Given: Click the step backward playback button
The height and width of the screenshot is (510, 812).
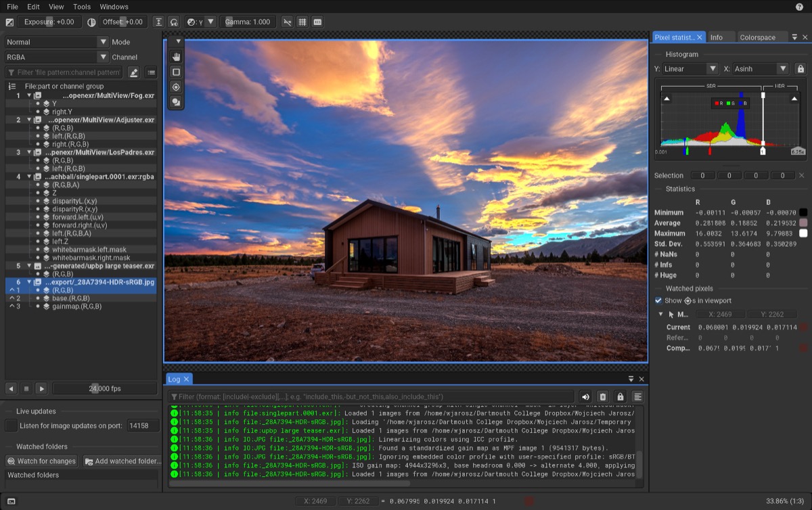Looking at the screenshot, I should (11, 388).
